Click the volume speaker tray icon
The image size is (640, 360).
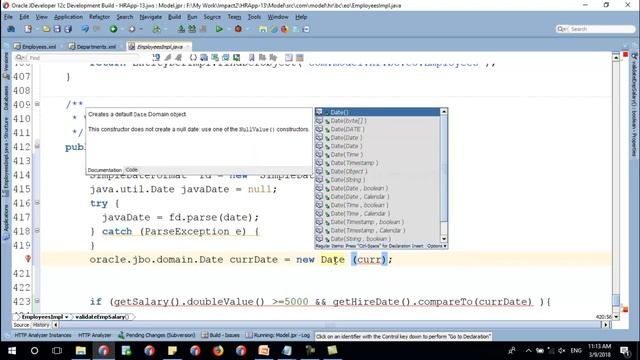(562, 351)
